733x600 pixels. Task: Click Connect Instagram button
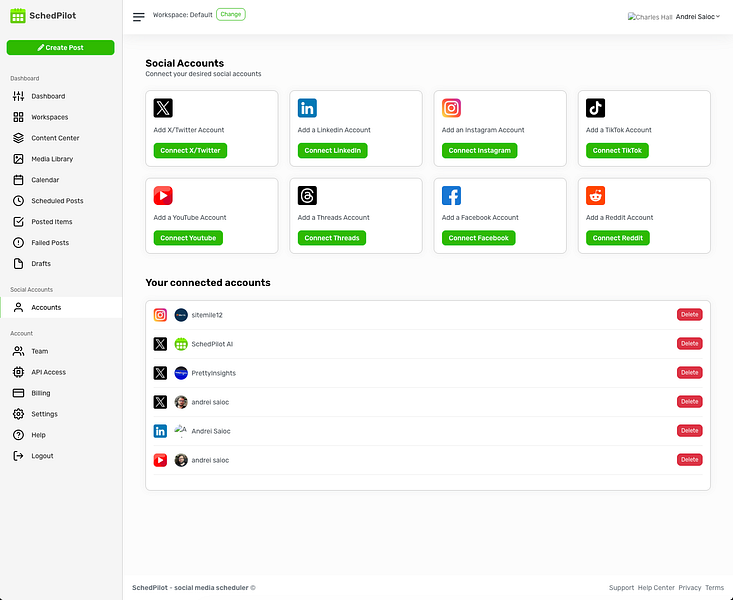480,151
